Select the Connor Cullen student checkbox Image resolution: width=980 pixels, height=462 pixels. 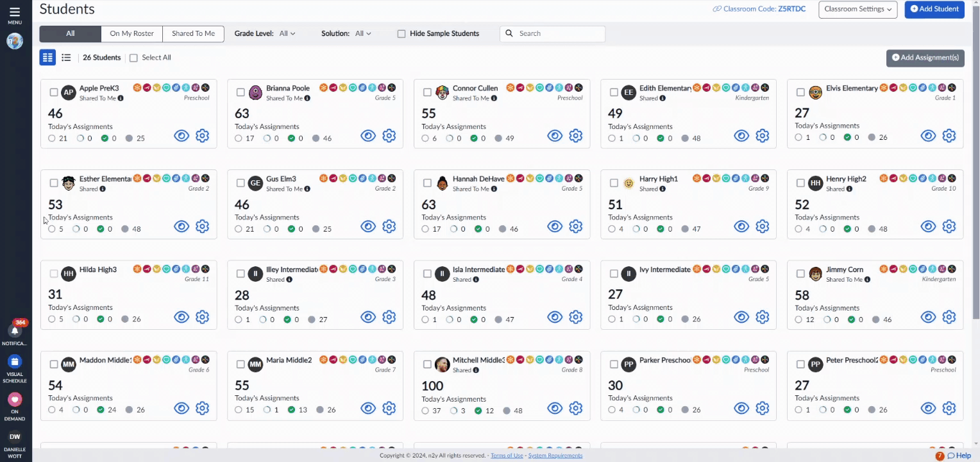pyautogui.click(x=427, y=92)
